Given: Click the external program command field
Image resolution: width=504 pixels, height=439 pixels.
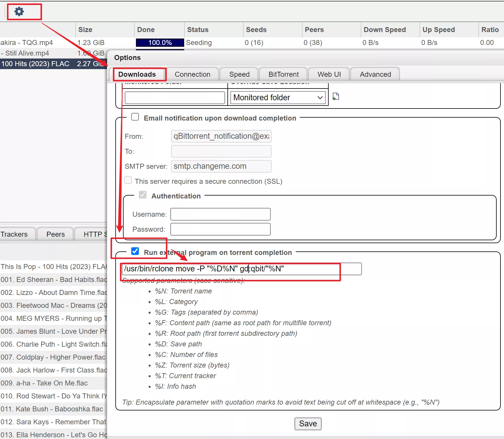Looking at the screenshot, I should 241,269.
